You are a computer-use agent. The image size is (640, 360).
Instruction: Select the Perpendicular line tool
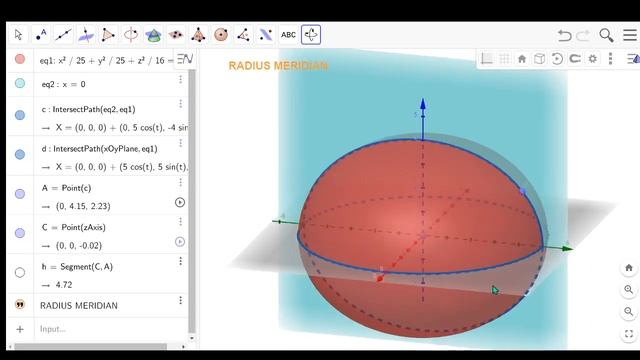[86, 35]
